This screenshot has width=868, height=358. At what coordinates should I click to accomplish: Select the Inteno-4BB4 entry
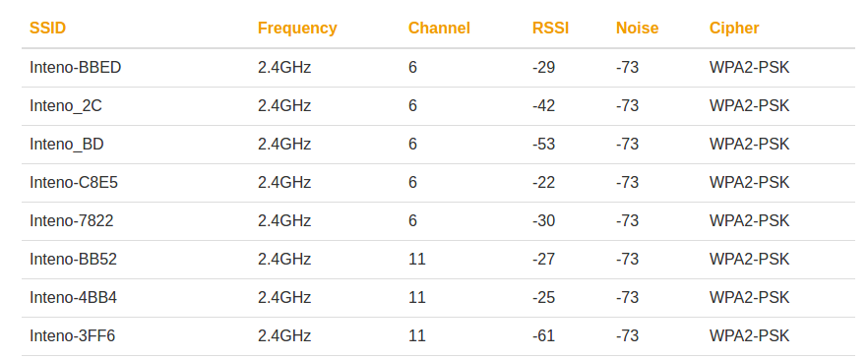[x=73, y=297]
